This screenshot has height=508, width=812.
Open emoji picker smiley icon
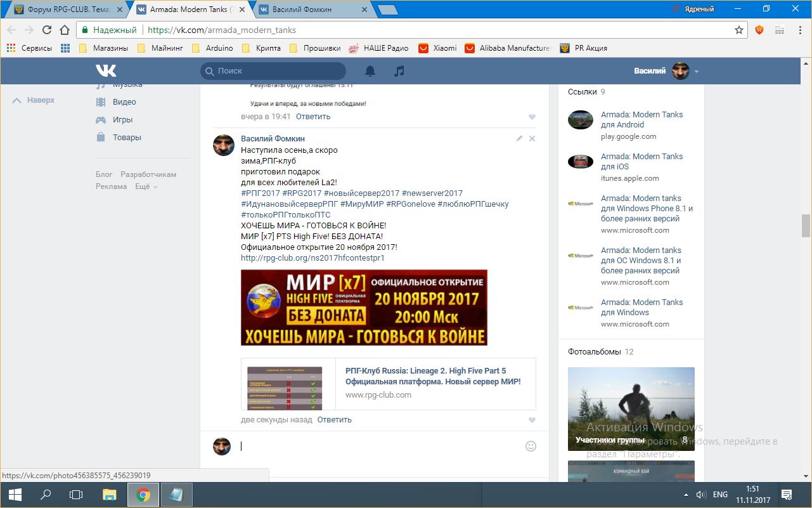pyautogui.click(x=531, y=446)
